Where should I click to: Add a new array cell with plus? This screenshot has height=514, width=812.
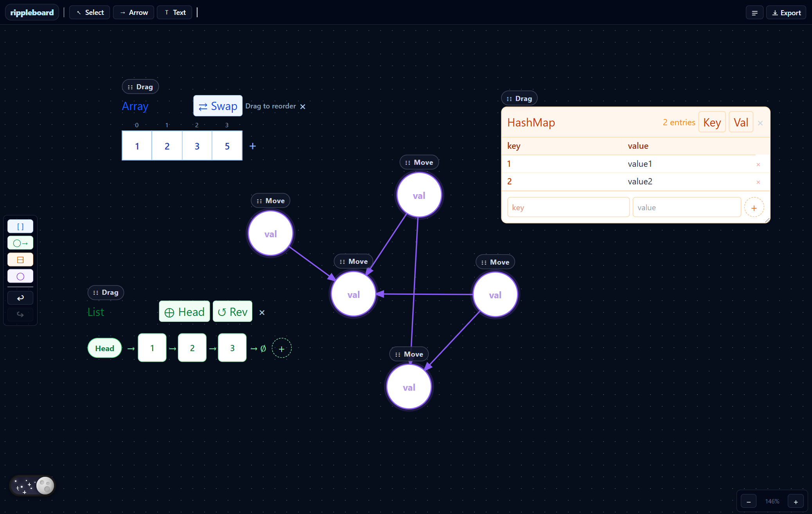253,146
